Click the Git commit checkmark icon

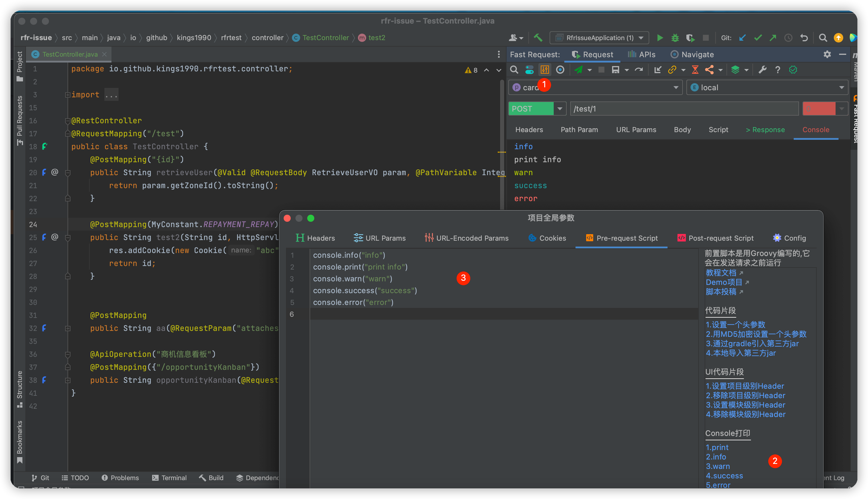[x=757, y=38]
